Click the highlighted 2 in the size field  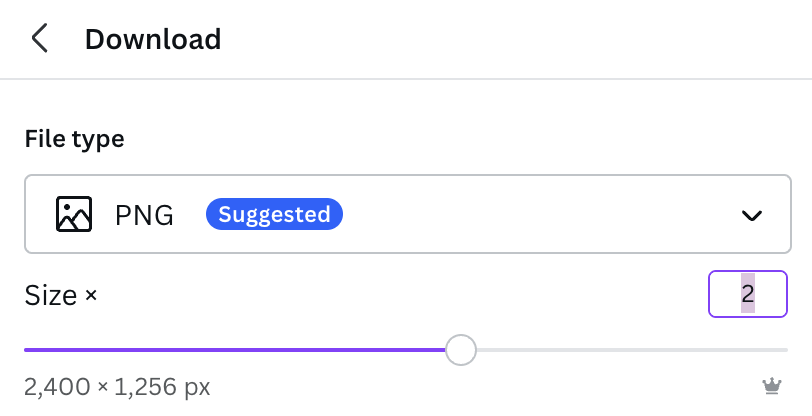(748, 294)
